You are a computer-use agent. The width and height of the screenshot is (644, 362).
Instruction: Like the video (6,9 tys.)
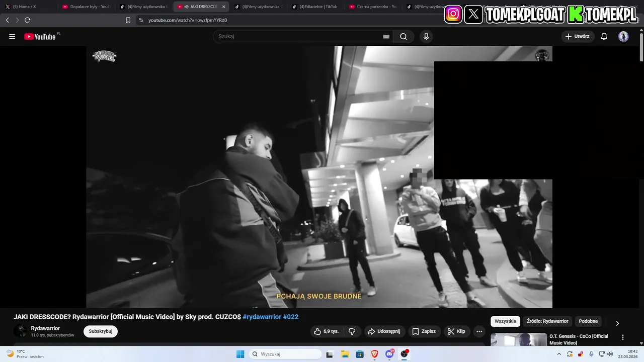[x=327, y=331]
